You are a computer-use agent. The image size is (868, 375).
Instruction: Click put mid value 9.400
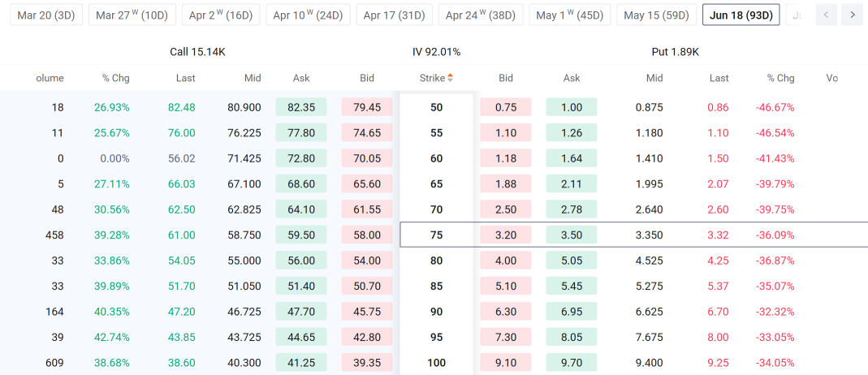(650, 363)
